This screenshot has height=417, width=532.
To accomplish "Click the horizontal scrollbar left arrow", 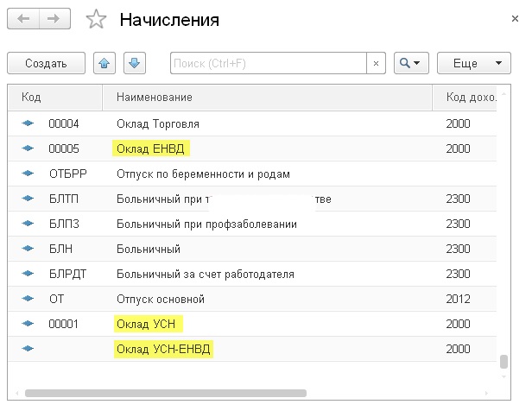I will coord(17,393).
